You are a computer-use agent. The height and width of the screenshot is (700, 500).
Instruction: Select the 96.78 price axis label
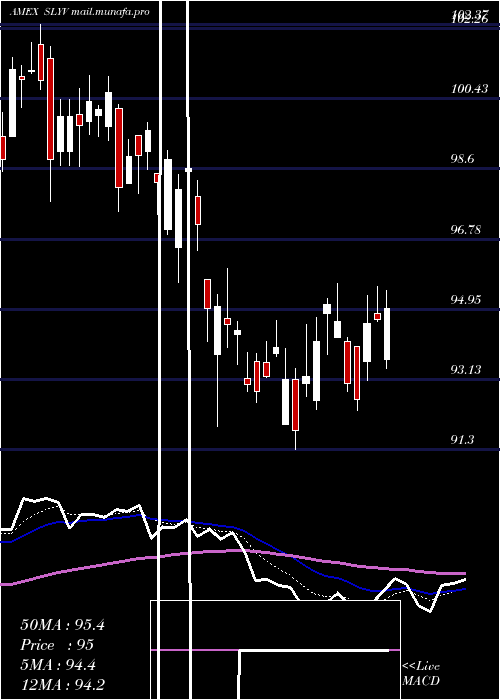466,230
